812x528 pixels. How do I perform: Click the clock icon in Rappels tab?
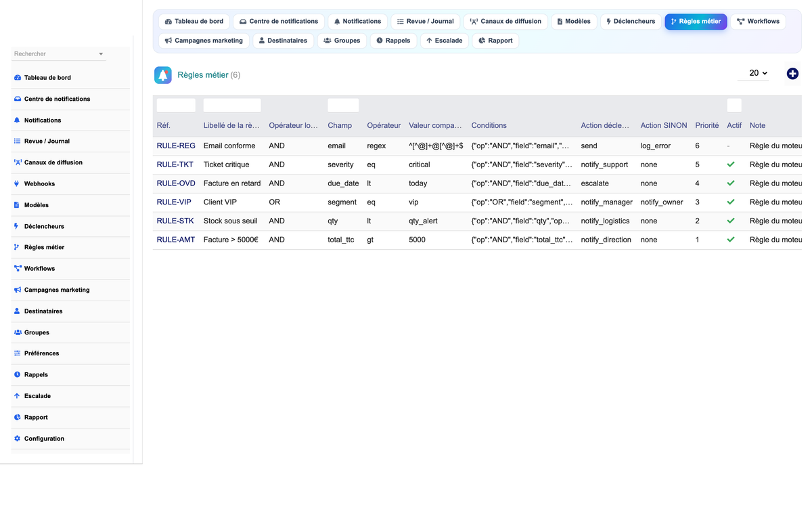tap(380, 41)
